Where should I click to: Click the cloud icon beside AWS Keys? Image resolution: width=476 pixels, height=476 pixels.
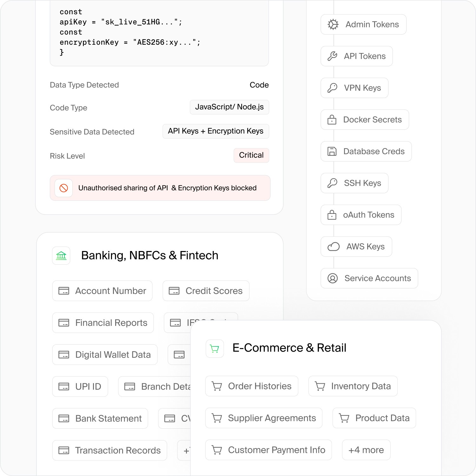click(334, 247)
